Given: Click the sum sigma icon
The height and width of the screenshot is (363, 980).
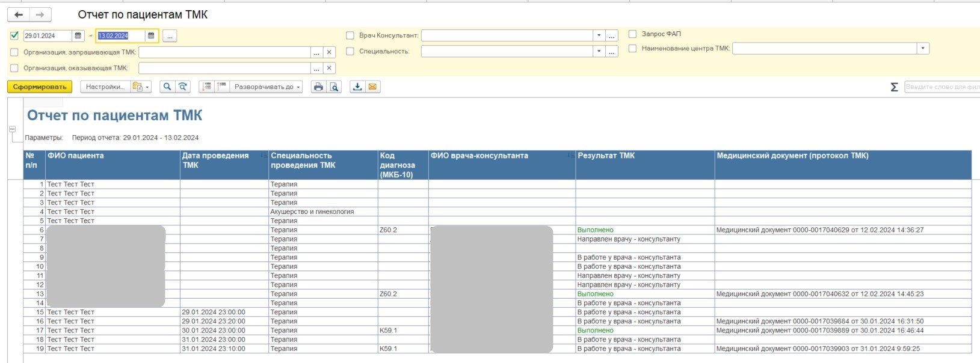Looking at the screenshot, I should point(894,87).
